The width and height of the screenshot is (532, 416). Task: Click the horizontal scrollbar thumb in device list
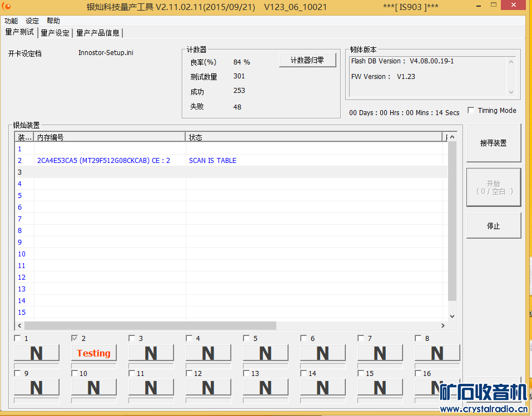[150, 326]
